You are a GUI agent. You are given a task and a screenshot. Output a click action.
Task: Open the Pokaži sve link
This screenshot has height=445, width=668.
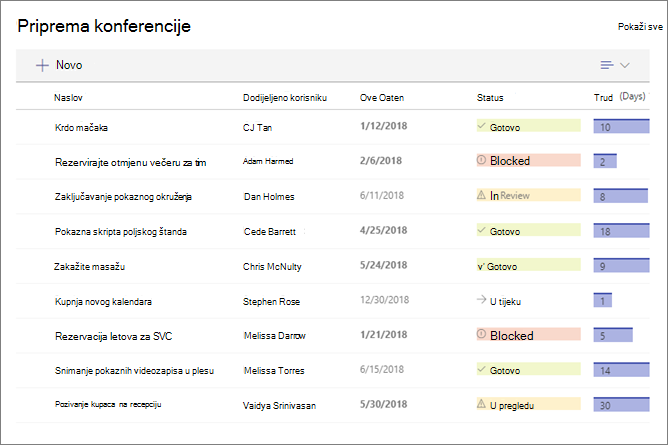click(x=640, y=27)
